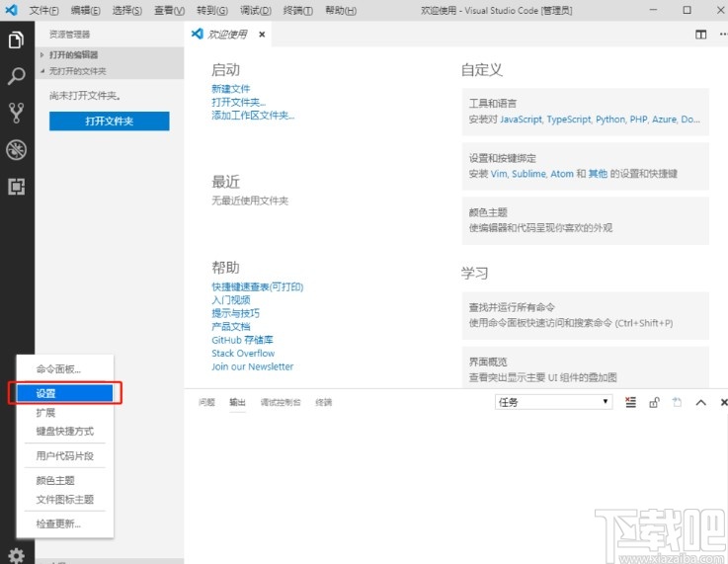
Task: Open the Debug view icon
Action: coord(16,150)
